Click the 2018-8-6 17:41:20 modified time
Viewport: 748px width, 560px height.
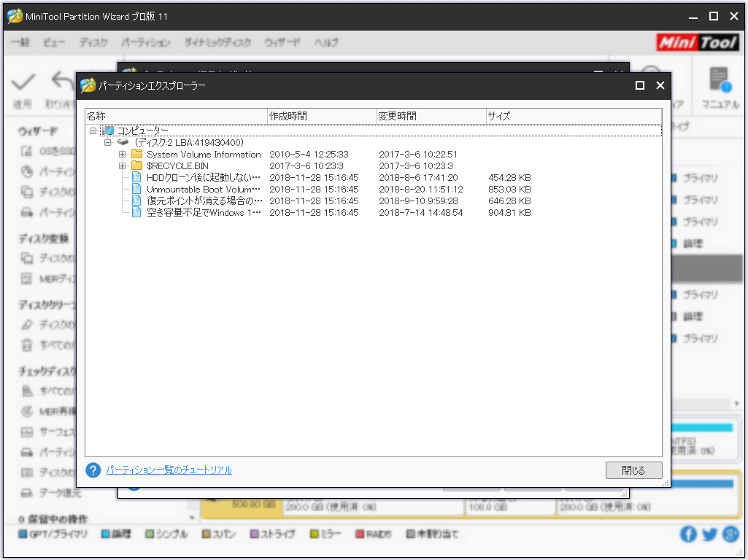tap(418, 178)
